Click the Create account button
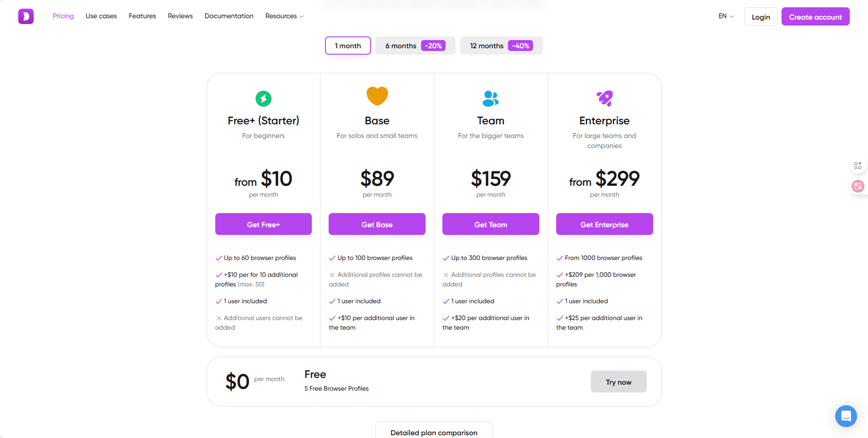Viewport: 868px width, 438px height. click(x=815, y=16)
